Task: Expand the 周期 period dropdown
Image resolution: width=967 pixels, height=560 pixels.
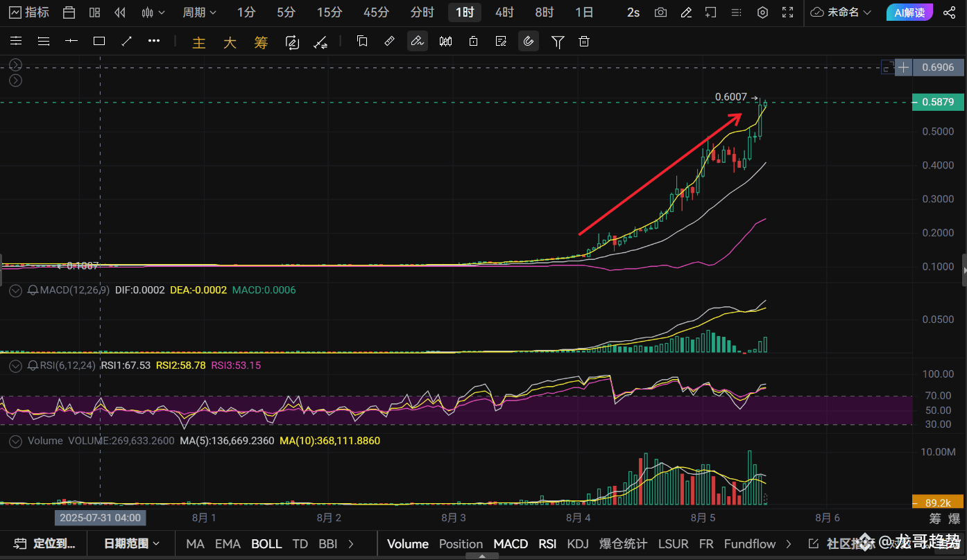Action: point(199,12)
